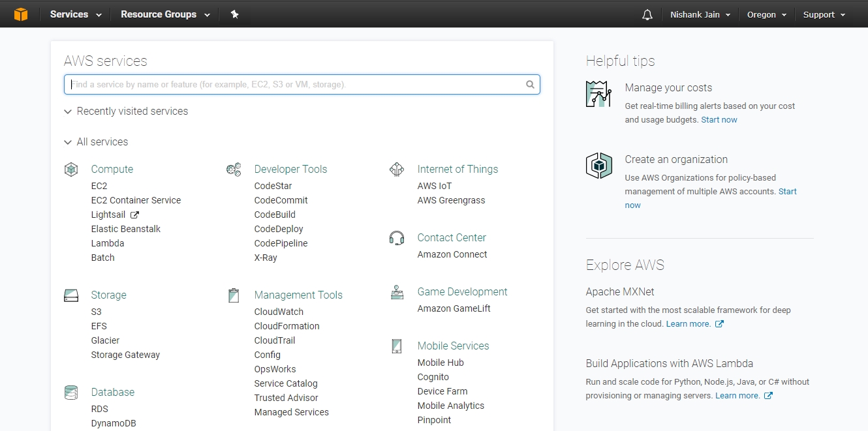Click the Contact Center headset icon
The height and width of the screenshot is (431, 868).
tap(396, 238)
